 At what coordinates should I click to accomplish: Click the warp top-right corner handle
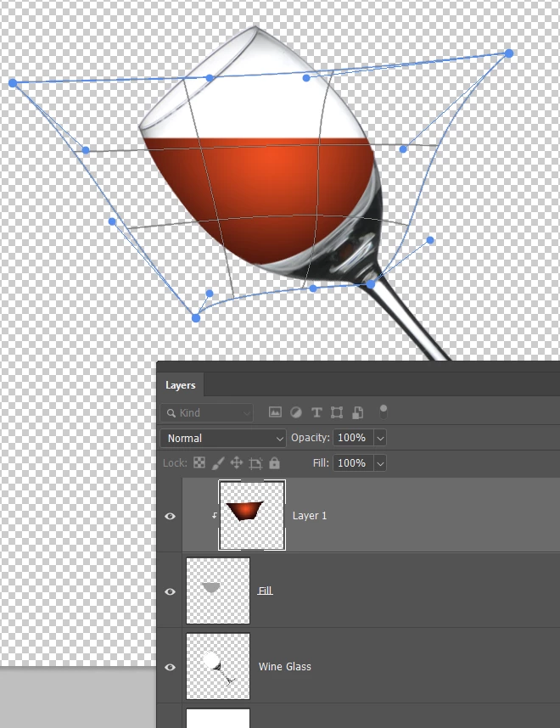point(509,53)
